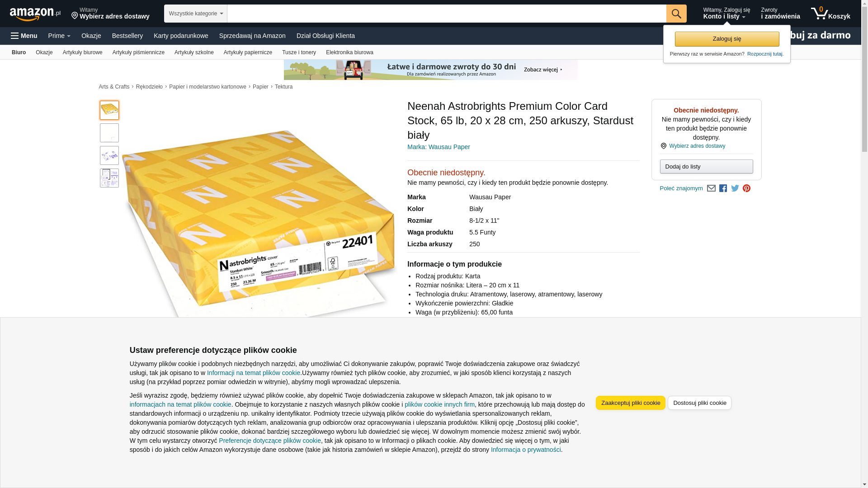The height and width of the screenshot is (488, 868).
Task: Select the fourth product thumbnail
Action: tap(109, 178)
